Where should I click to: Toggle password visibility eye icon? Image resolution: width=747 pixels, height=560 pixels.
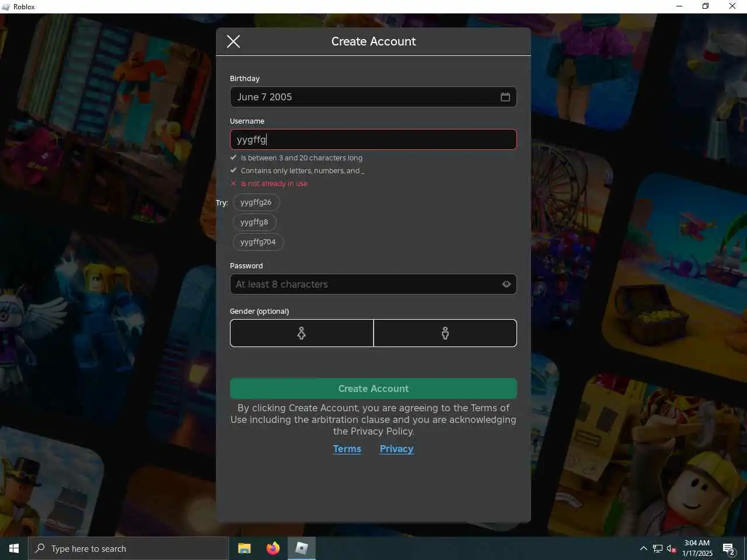(507, 284)
